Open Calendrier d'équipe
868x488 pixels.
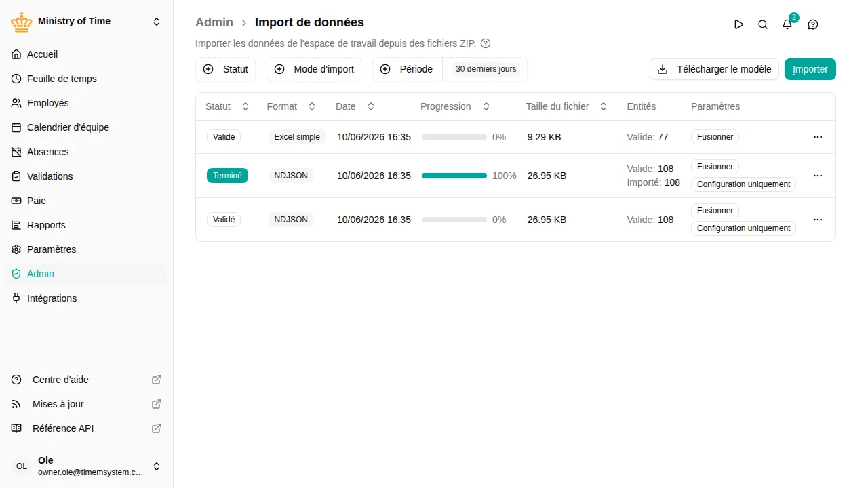click(x=86, y=127)
